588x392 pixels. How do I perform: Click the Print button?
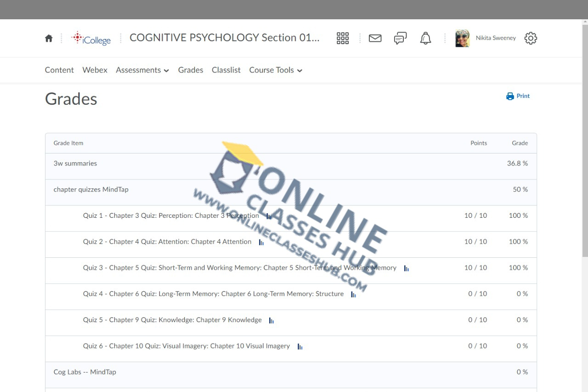point(518,96)
